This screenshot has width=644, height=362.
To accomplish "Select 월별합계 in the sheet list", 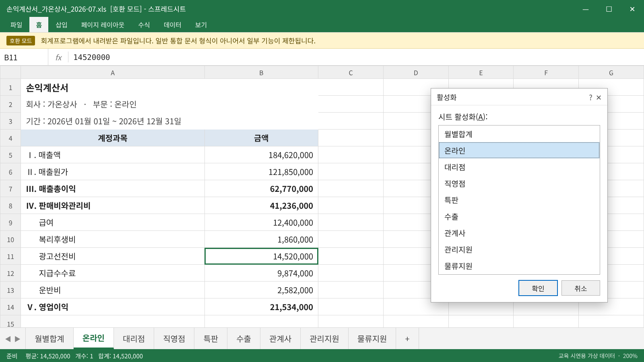I will coord(519,134).
